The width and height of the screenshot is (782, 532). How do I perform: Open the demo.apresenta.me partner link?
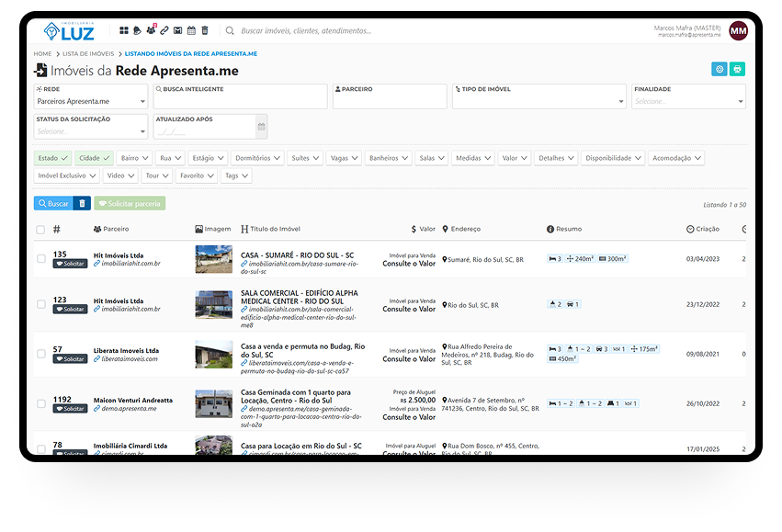point(125,408)
